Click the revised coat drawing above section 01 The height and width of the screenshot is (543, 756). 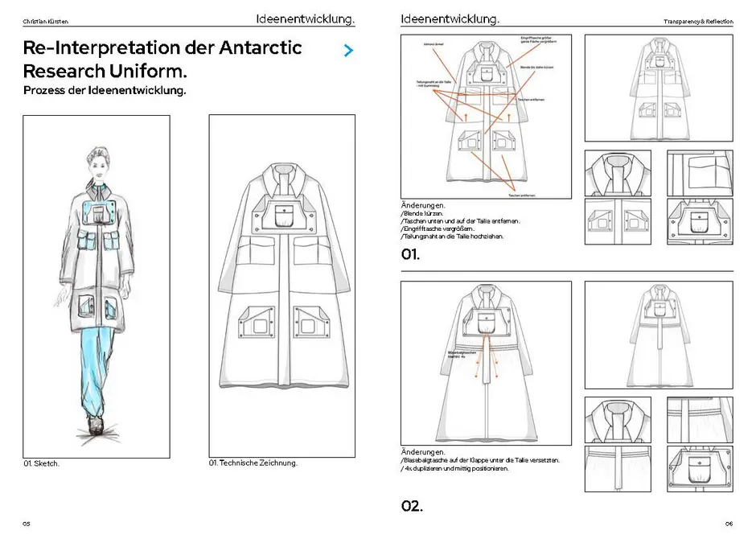coord(659,87)
